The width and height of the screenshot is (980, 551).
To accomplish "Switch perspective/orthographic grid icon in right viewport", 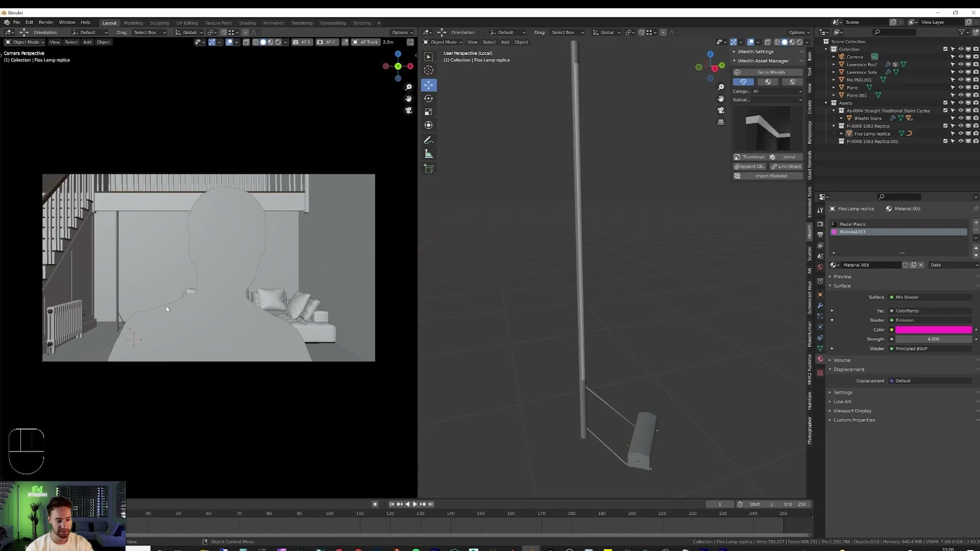I will (721, 122).
